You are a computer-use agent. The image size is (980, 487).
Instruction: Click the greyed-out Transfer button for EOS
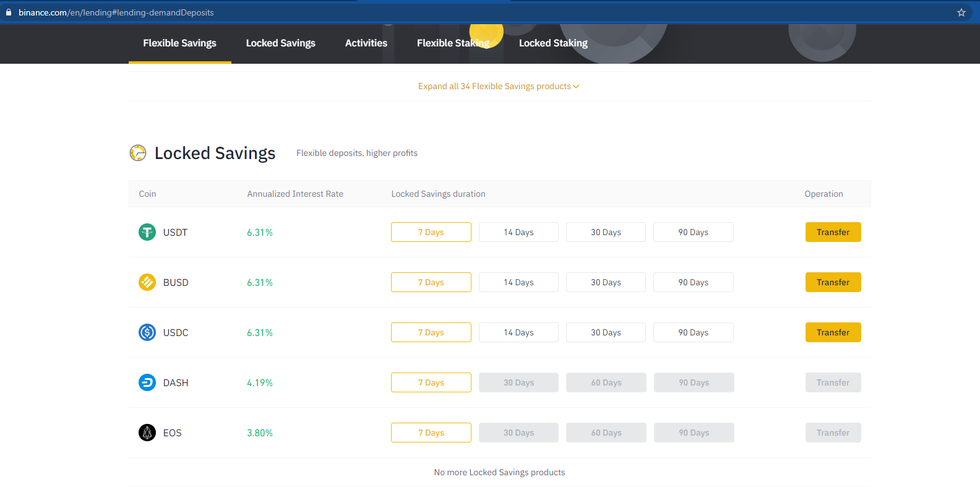click(x=833, y=433)
